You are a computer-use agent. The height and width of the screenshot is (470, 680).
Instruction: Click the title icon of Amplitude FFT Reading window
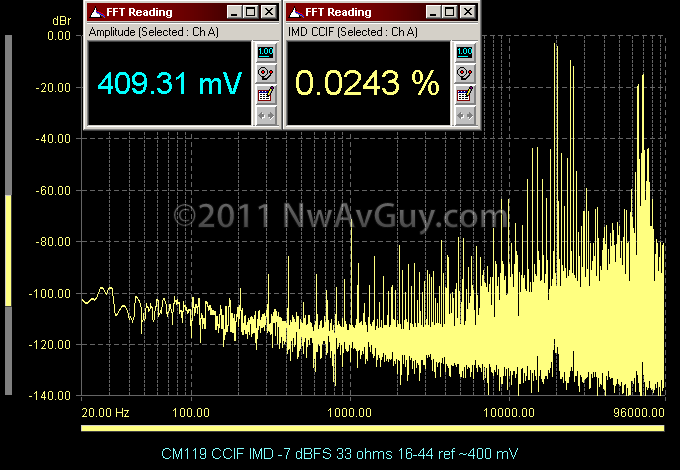[x=96, y=12]
